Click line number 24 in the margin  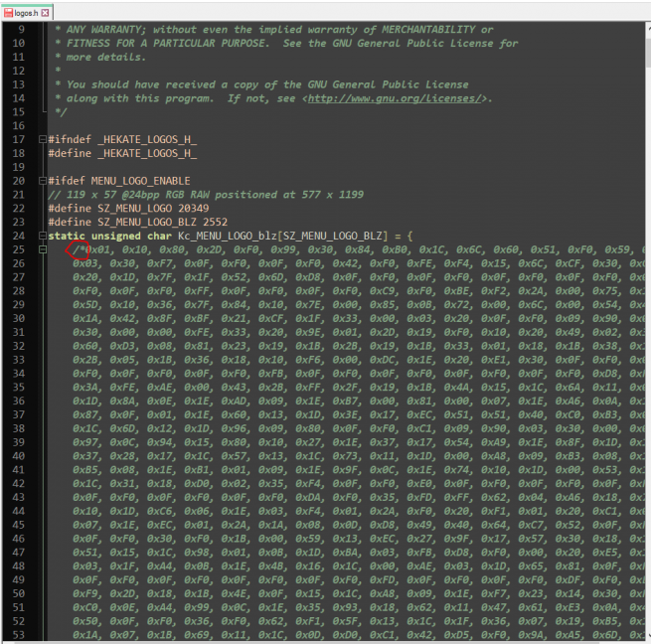pyautogui.click(x=19, y=236)
